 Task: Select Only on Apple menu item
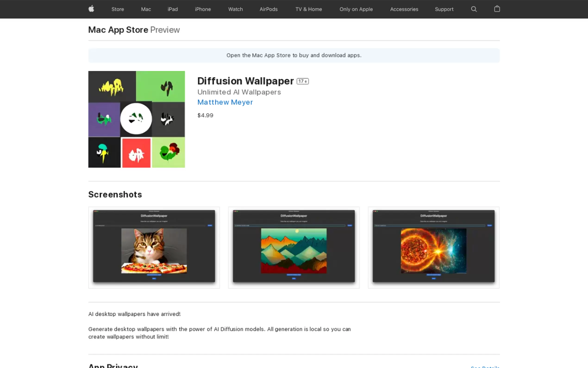(356, 9)
